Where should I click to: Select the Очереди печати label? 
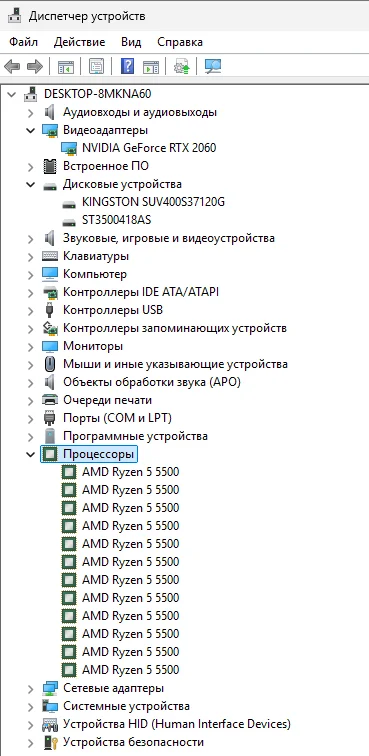coord(108,400)
